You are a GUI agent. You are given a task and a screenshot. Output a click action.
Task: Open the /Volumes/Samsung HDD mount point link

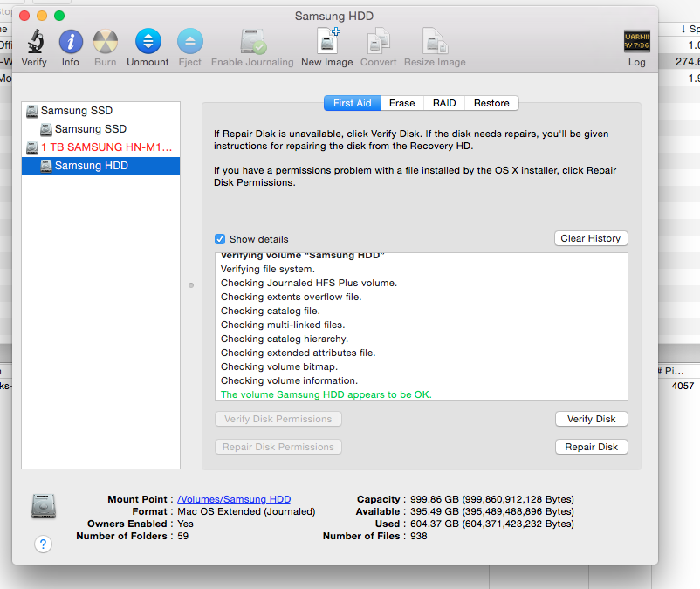[x=234, y=499]
